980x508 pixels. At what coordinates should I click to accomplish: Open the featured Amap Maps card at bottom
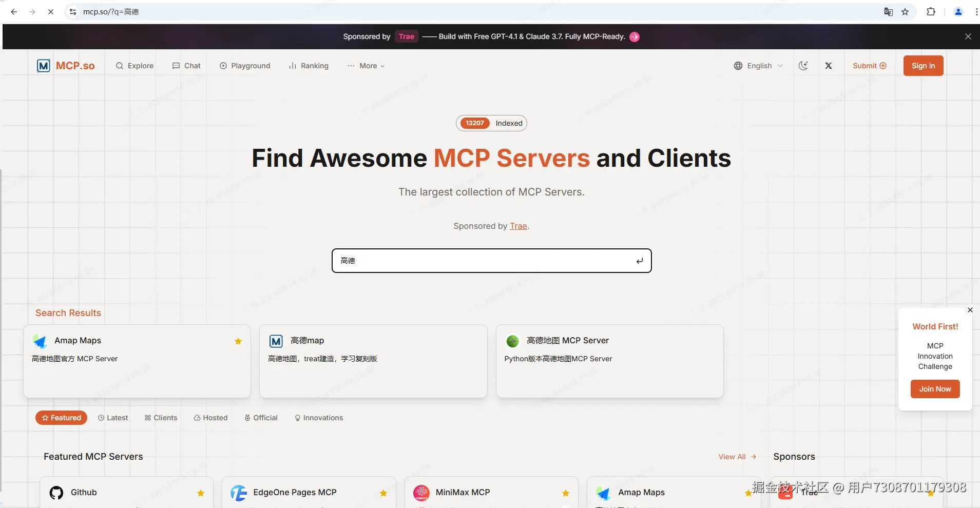tap(674, 492)
